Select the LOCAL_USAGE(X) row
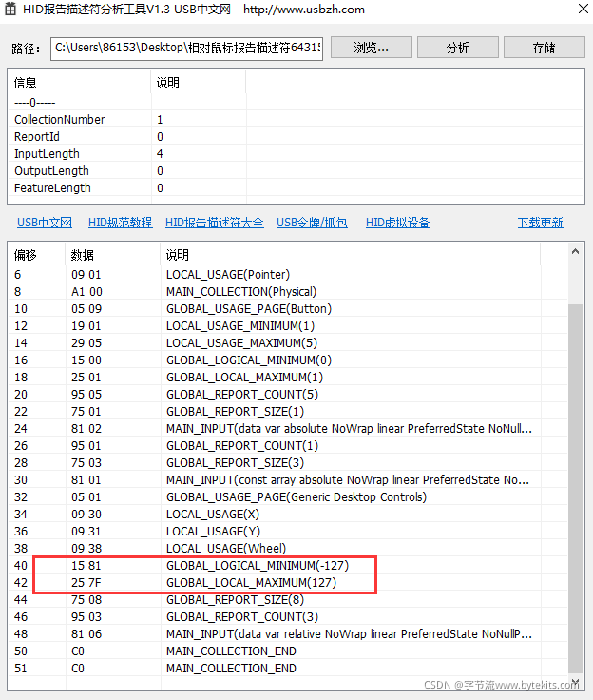The height and width of the screenshot is (700, 593). [288, 514]
